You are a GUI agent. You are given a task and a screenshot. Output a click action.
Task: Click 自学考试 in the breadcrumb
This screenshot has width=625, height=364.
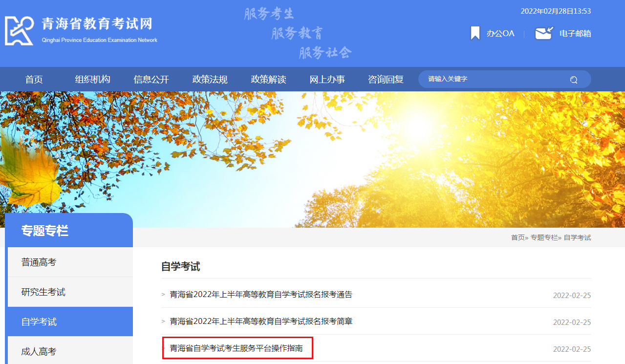point(578,237)
